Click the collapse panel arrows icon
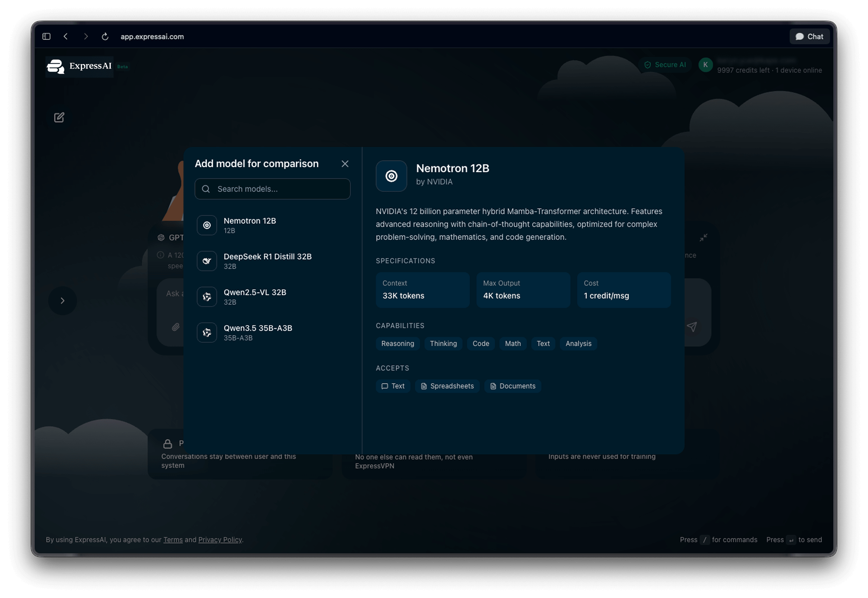868x598 pixels. coord(704,238)
